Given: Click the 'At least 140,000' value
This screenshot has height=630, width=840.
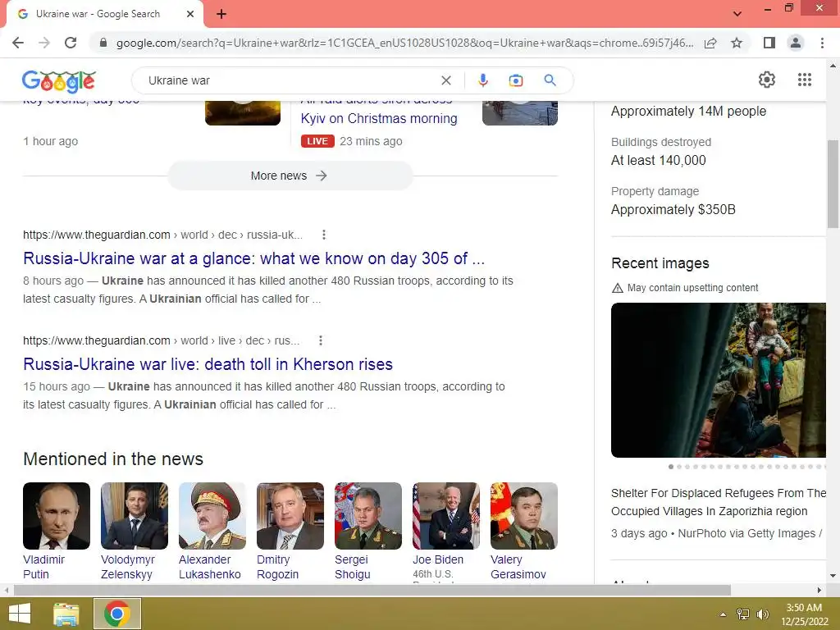Looking at the screenshot, I should 659,160.
